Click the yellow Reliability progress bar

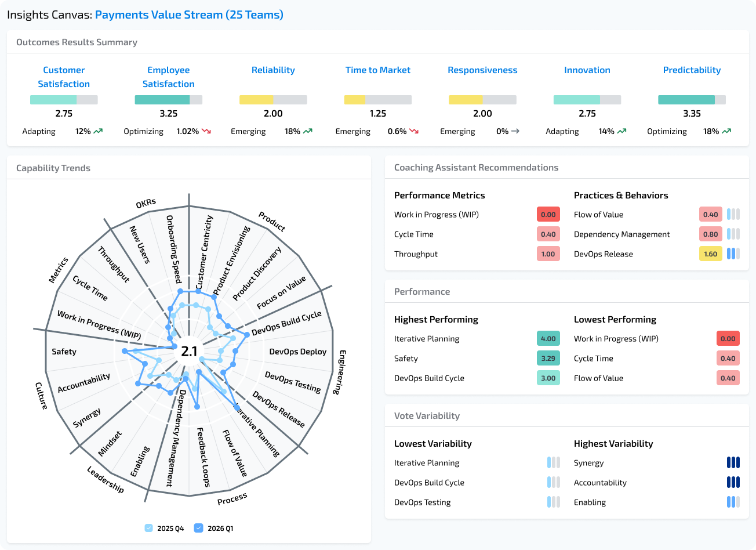257,99
